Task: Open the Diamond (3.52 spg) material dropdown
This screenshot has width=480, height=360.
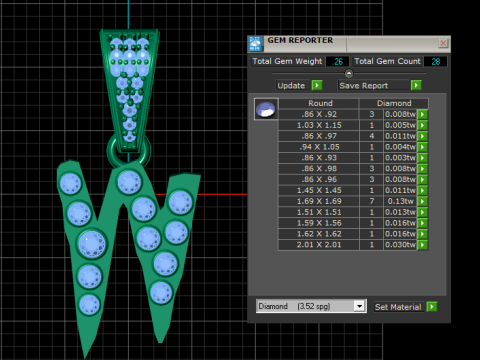Action: coord(359,306)
